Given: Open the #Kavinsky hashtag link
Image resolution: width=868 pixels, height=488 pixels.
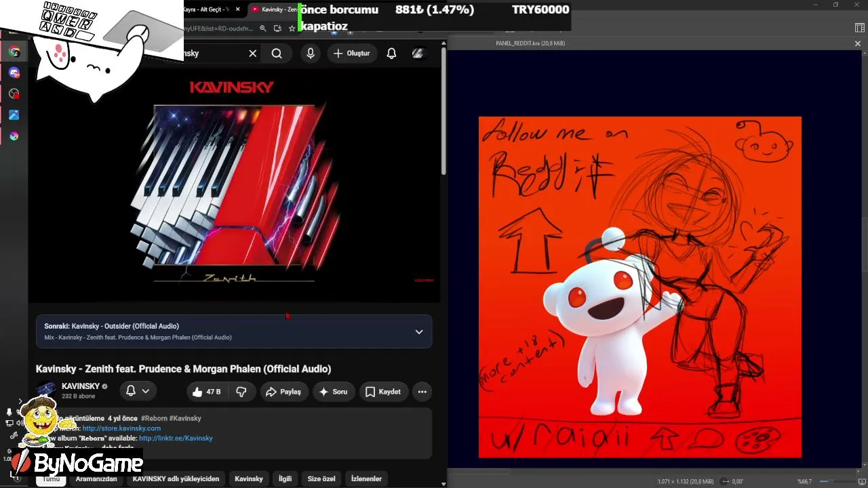Looking at the screenshot, I should (x=184, y=418).
